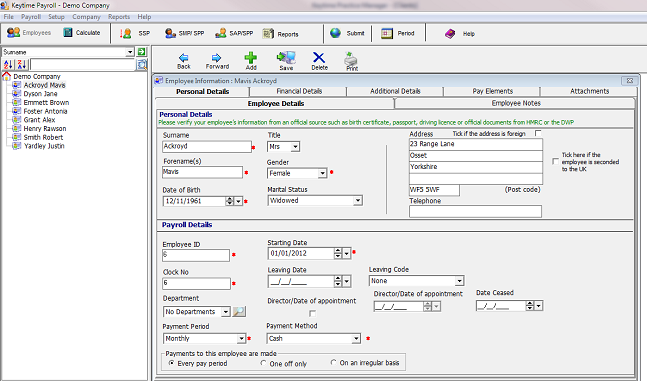Click the Date Ceased spinner arrows
Viewport: 647px width, 381px height.
click(530, 306)
